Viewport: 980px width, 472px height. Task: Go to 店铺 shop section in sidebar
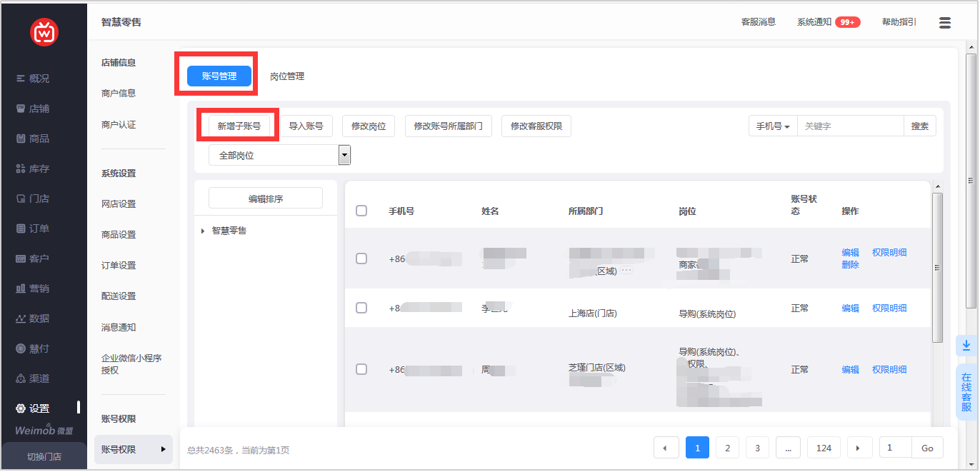33,109
